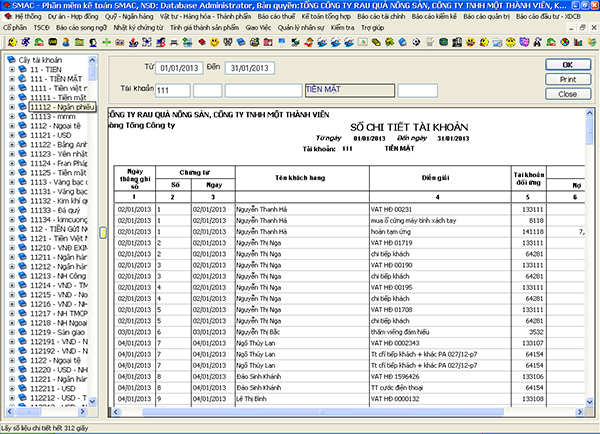Click the brown binoculars toolbar icon
The image size is (600, 434).
click(120, 42)
